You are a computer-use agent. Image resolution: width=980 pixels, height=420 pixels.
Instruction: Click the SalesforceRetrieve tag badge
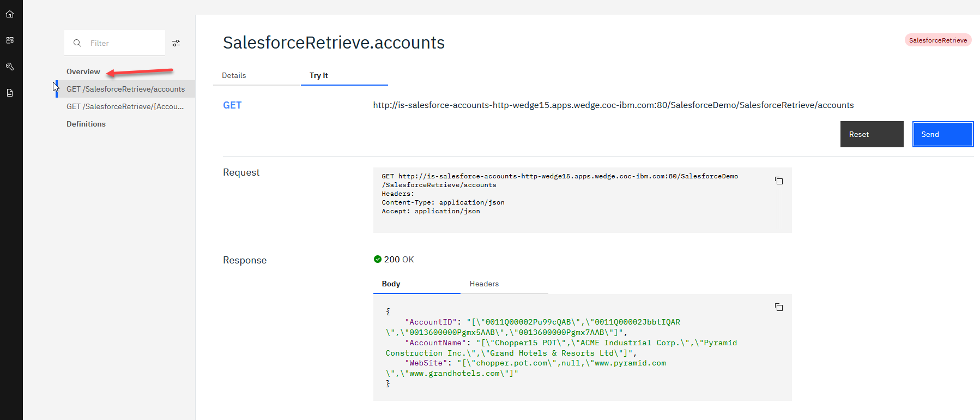(x=937, y=40)
